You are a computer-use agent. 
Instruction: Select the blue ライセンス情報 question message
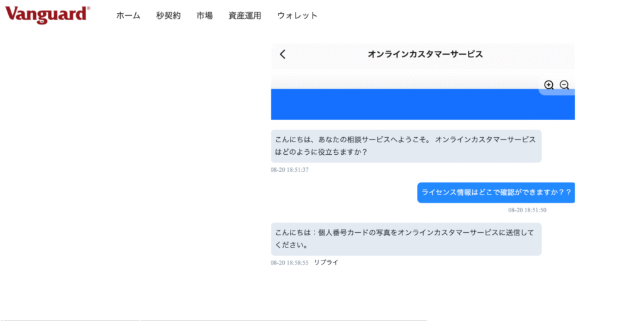point(496,193)
